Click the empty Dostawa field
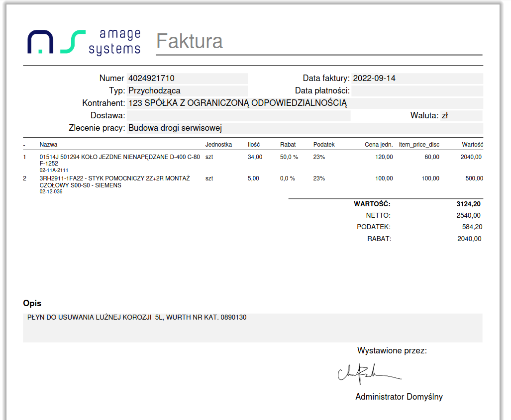The width and height of the screenshot is (511, 420). click(239, 116)
